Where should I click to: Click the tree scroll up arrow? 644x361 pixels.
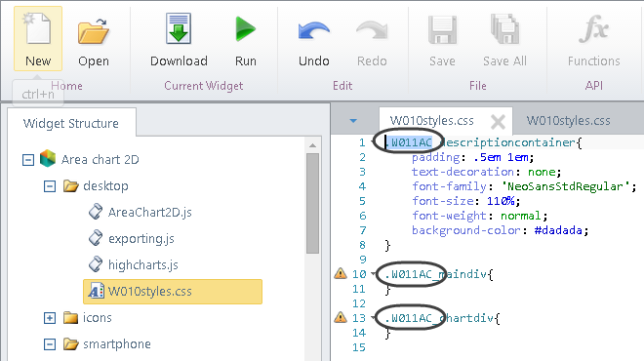coord(312,145)
